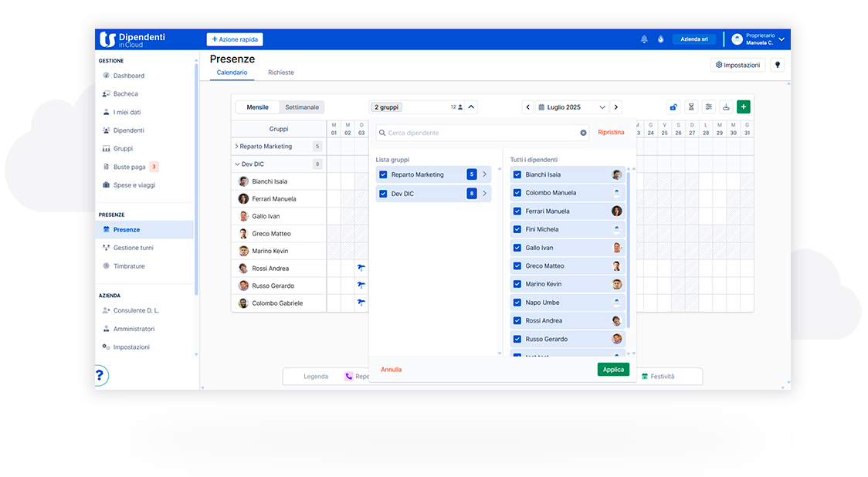Click the Cerca dipendente search field

pyautogui.click(x=482, y=133)
